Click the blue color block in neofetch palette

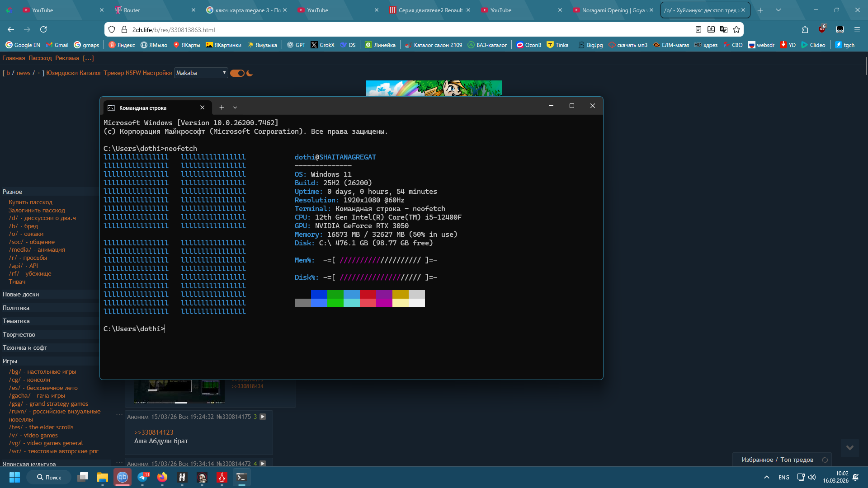(319, 295)
